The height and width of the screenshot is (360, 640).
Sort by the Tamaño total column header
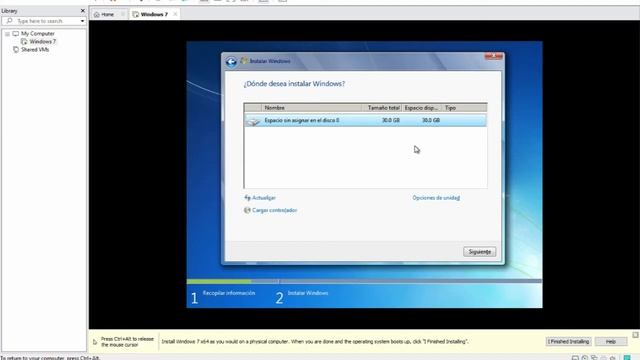click(382, 108)
